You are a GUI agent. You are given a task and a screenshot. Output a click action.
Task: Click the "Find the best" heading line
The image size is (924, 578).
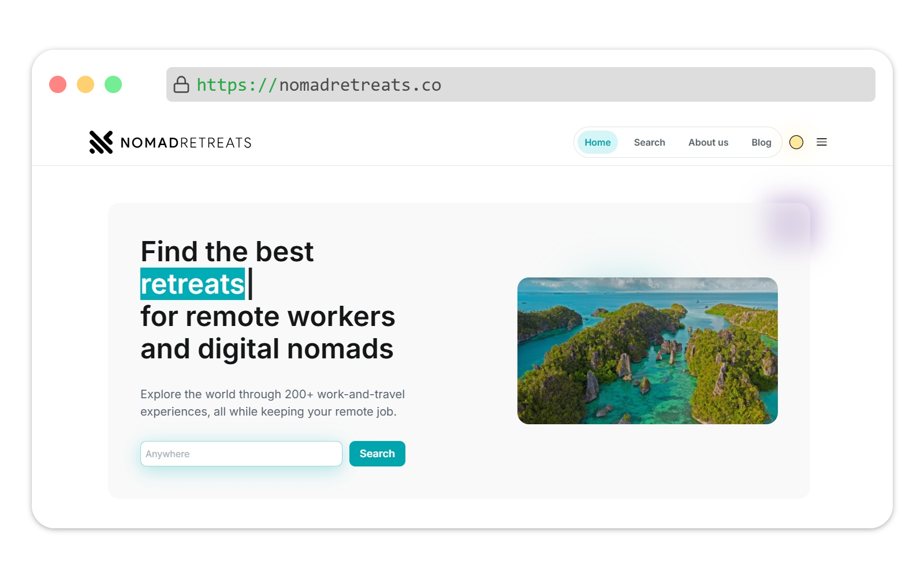[227, 252]
